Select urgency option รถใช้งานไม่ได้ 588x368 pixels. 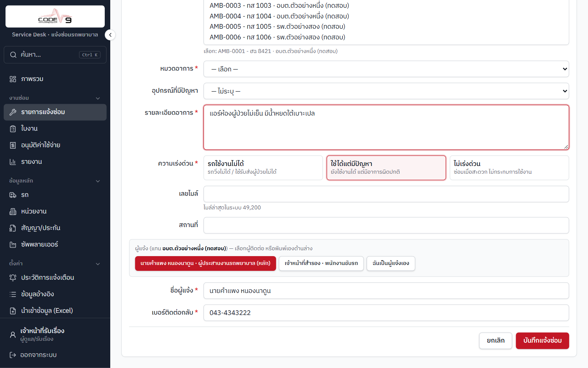click(x=263, y=168)
